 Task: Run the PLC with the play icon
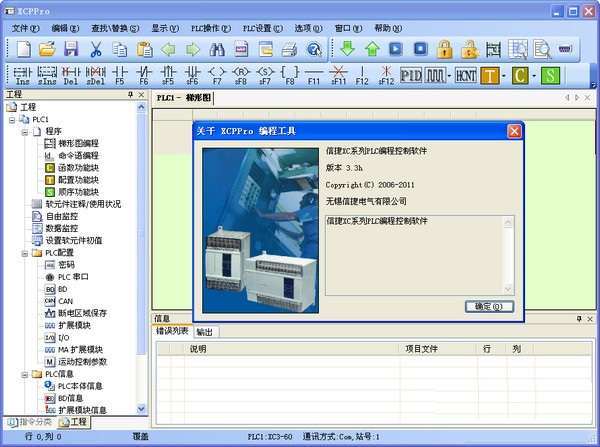click(396, 49)
